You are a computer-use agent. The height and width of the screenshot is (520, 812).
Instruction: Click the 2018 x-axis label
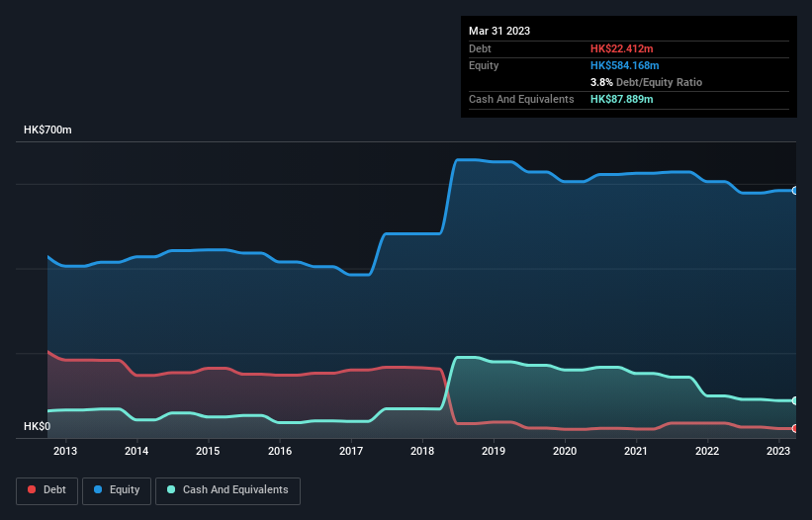[422, 451]
